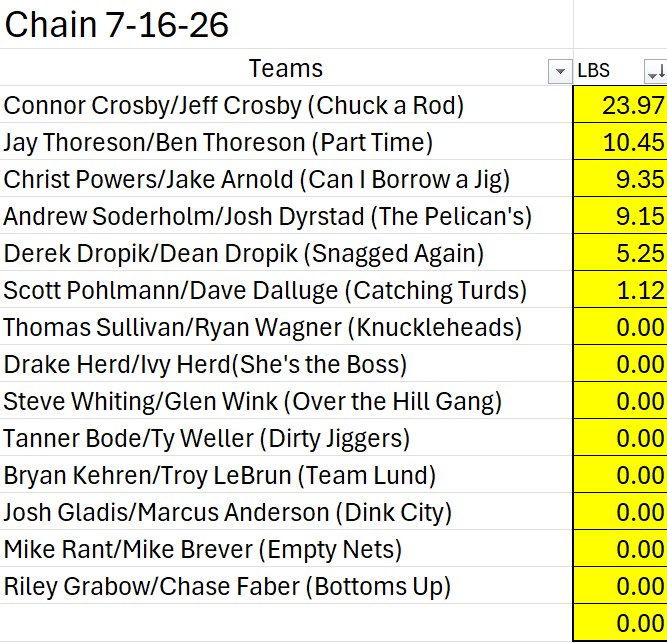Select the Knuckleheads team cell
The width and height of the screenshot is (667, 643).
[286, 327]
